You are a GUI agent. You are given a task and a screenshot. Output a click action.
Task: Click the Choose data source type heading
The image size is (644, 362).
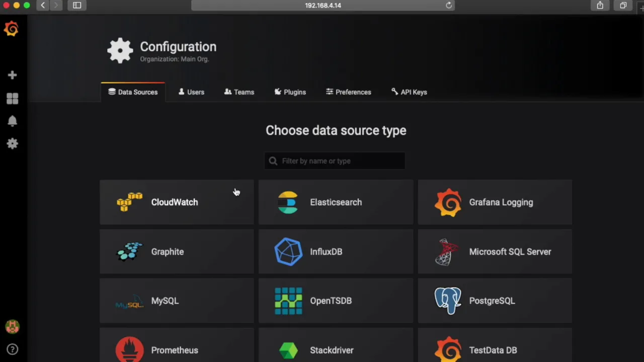point(336,131)
